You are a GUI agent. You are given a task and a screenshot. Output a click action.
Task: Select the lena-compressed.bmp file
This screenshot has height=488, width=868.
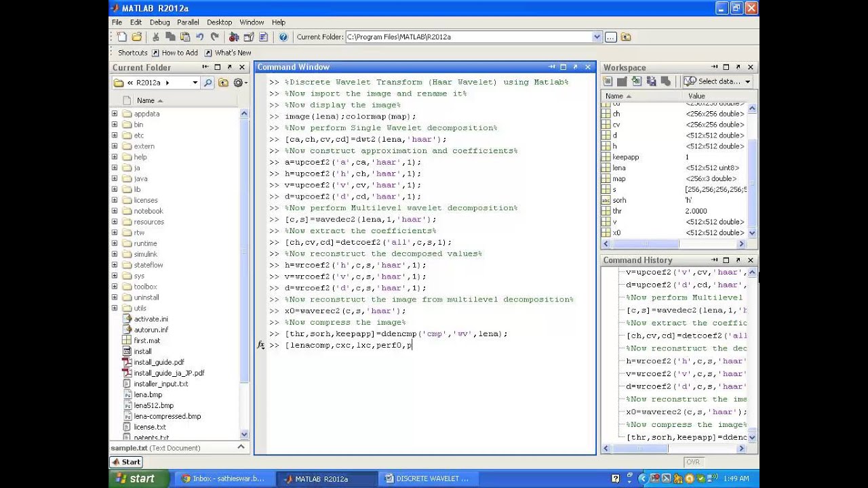point(167,416)
